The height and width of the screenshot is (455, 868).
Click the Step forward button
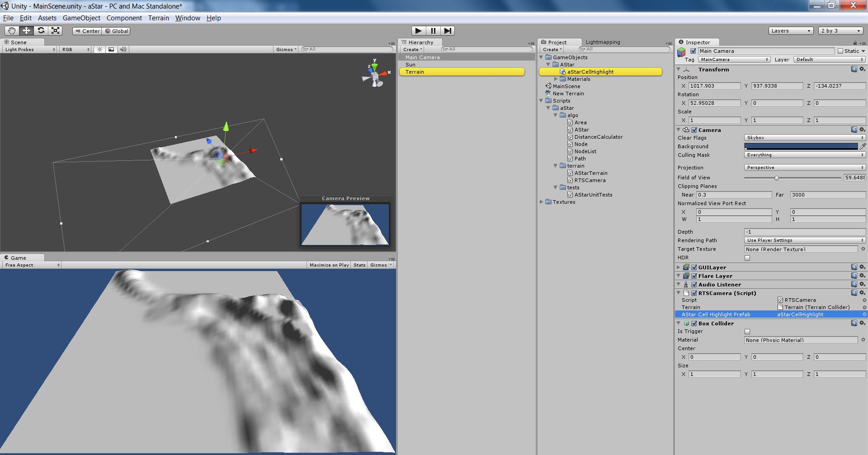[448, 31]
